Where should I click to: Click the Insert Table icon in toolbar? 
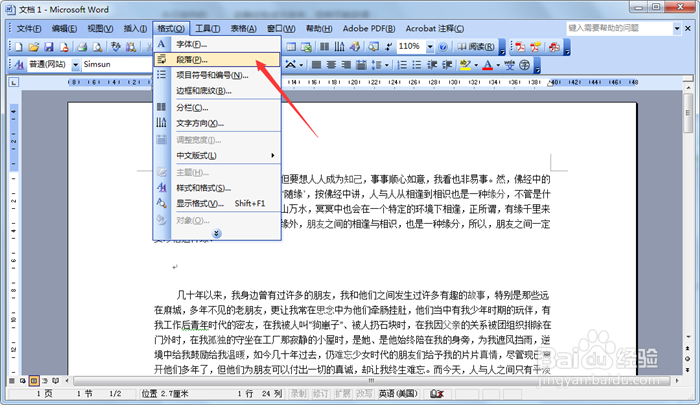coord(291,47)
